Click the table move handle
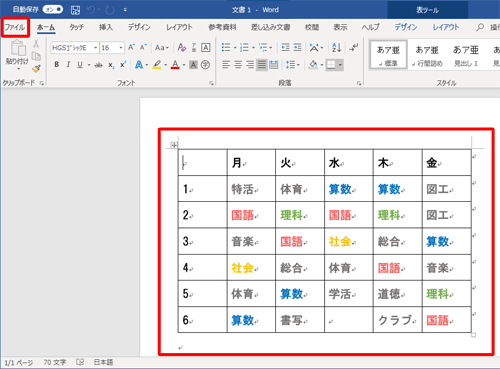 [x=174, y=145]
